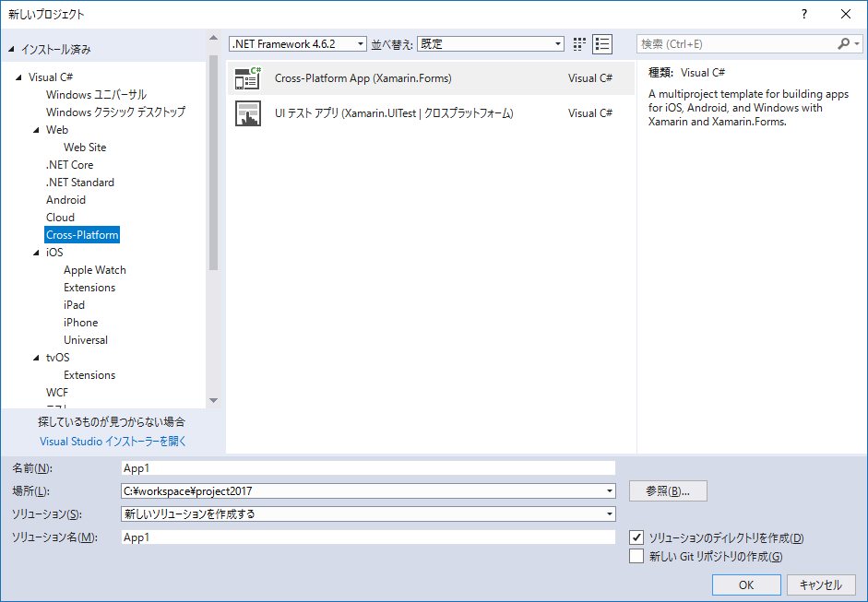Viewport: 868px width, 602px height.
Task: Click the search magnifier icon
Action: tap(845, 43)
